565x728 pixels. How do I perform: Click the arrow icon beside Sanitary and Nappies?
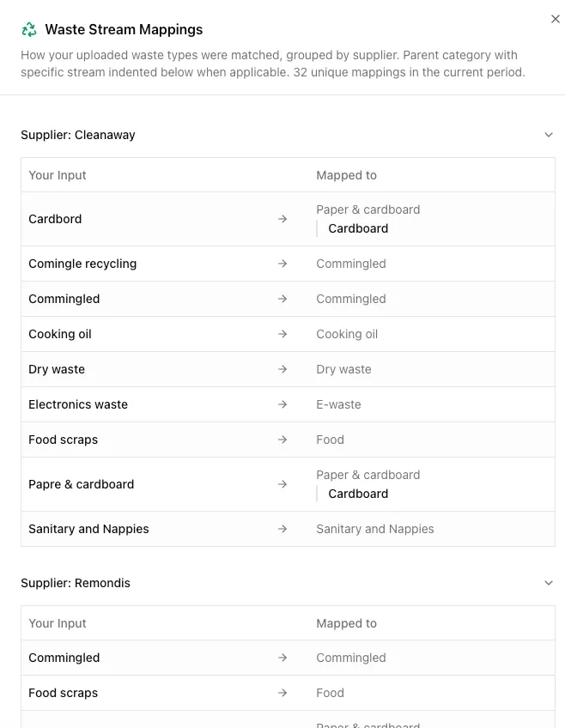coord(282,529)
